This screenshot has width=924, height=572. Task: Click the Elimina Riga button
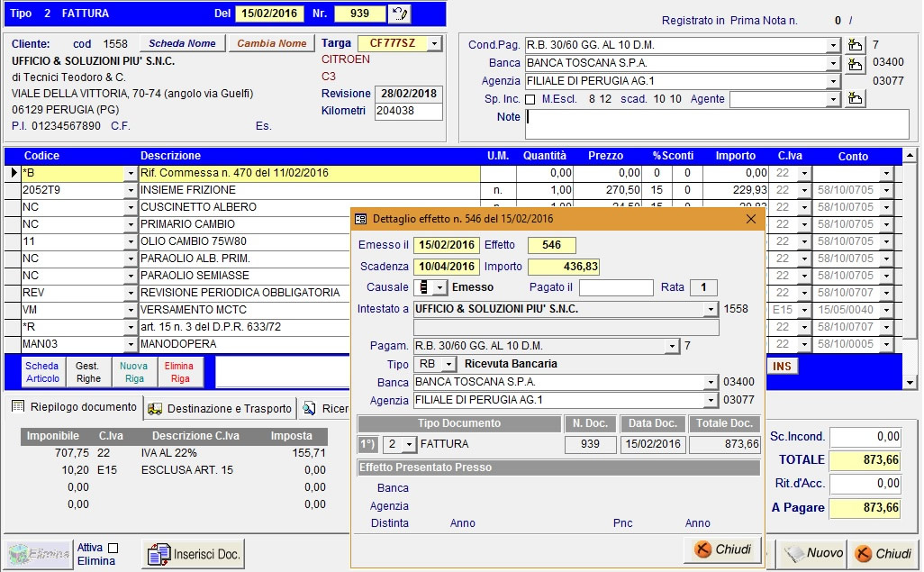tap(178, 373)
